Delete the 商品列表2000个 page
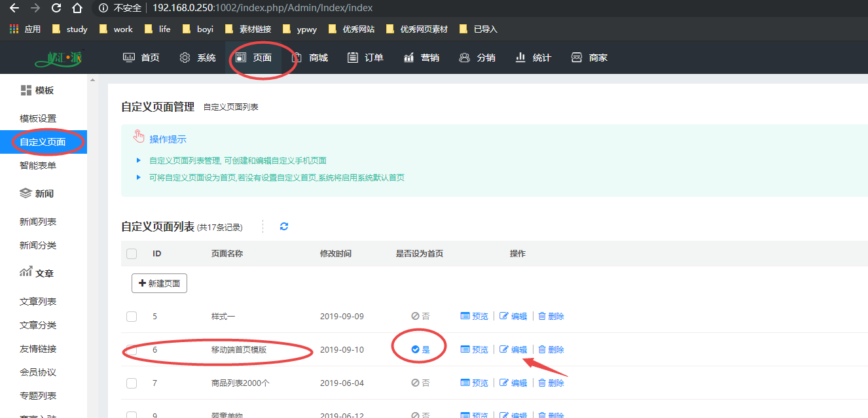 tap(551, 383)
